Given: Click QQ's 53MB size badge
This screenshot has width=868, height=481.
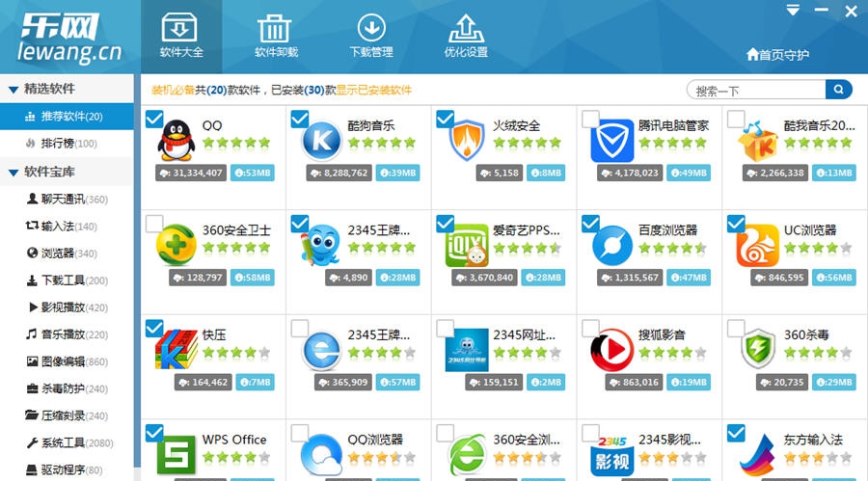Looking at the screenshot, I should pyautogui.click(x=253, y=173).
